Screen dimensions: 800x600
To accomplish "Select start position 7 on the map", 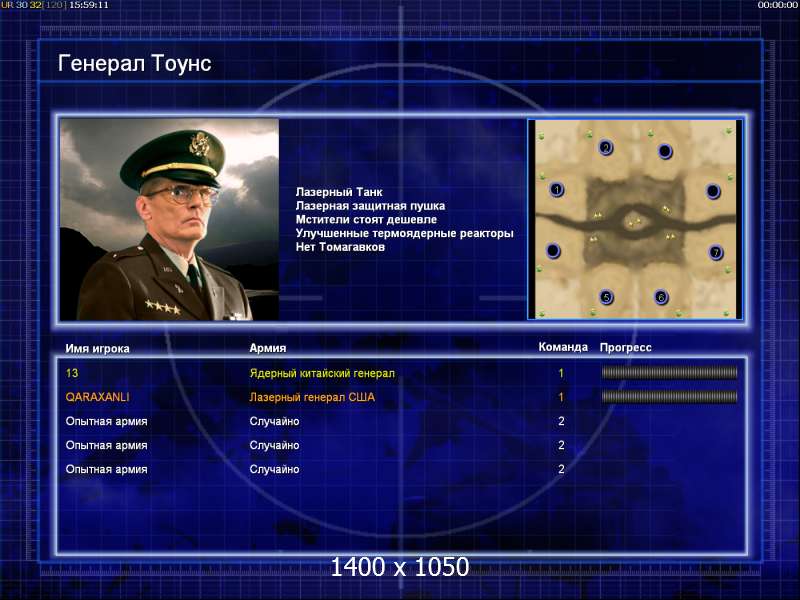I will pyautogui.click(x=716, y=252).
